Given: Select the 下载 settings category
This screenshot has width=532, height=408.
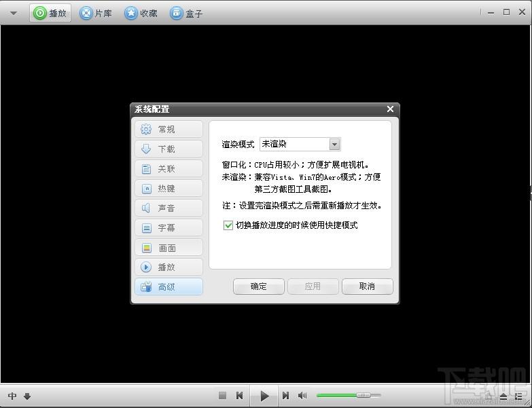Looking at the screenshot, I should [x=169, y=149].
